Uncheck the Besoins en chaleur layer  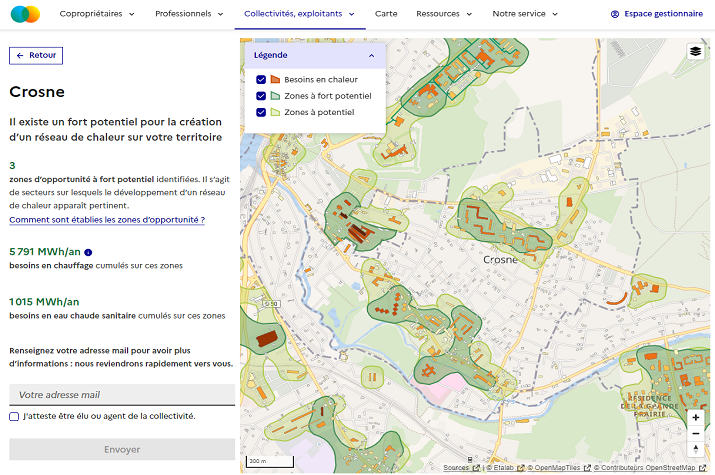tap(261, 79)
